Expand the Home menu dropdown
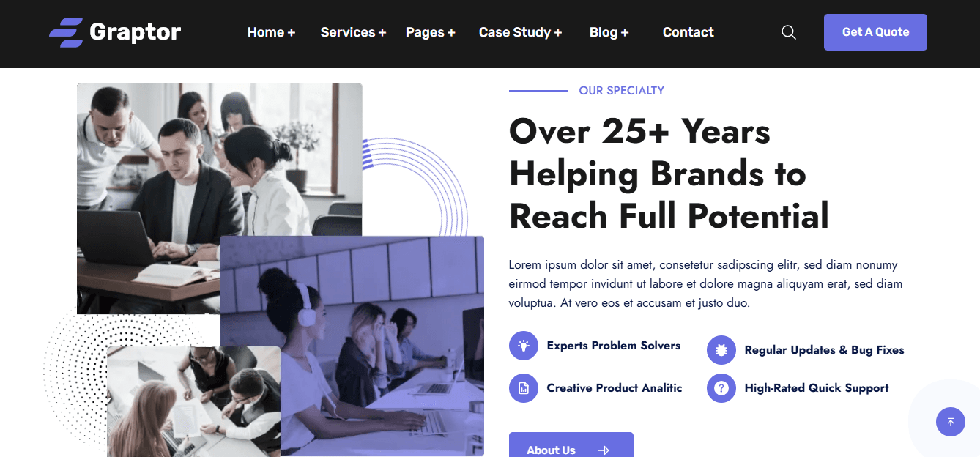Image resolution: width=980 pixels, height=457 pixels. 271,32
